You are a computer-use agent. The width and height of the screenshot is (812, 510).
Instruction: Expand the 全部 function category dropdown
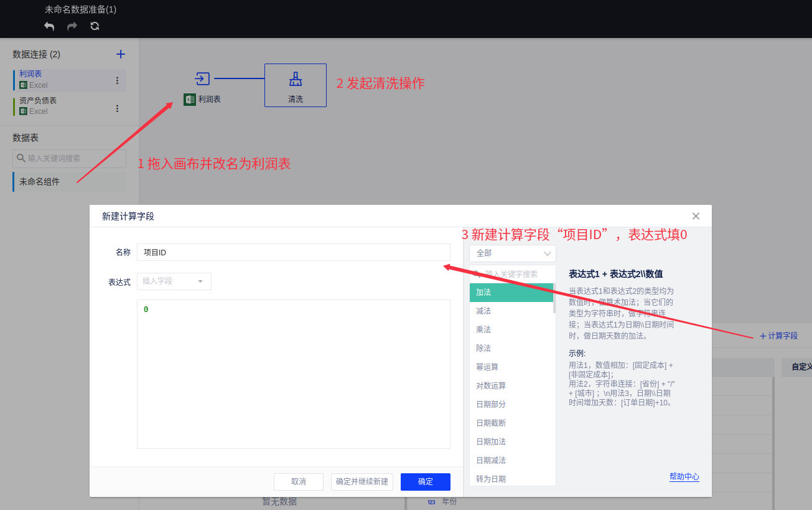(512, 253)
